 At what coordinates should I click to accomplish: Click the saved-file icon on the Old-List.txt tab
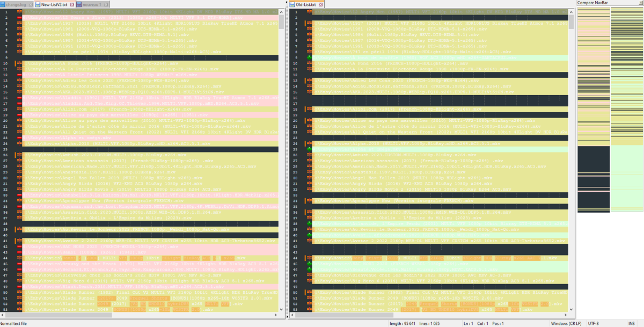tap(293, 4)
